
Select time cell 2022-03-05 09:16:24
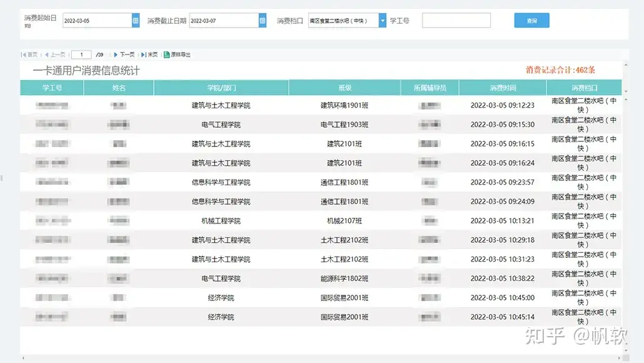point(502,163)
